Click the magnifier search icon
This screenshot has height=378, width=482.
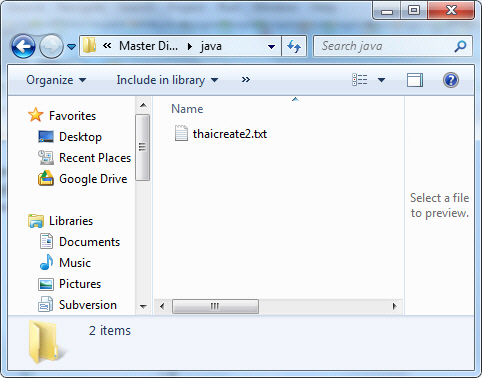coord(460,46)
